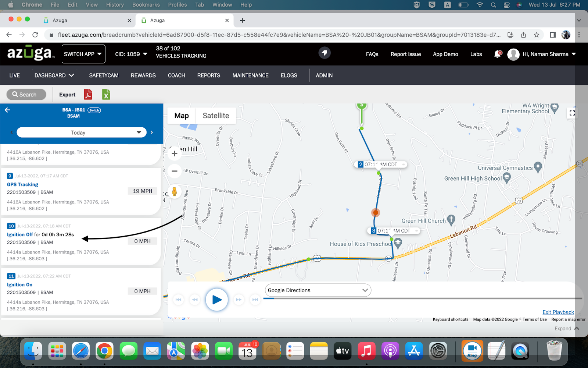Bookmark this page star icon
The height and width of the screenshot is (368, 588).
coord(537,35)
